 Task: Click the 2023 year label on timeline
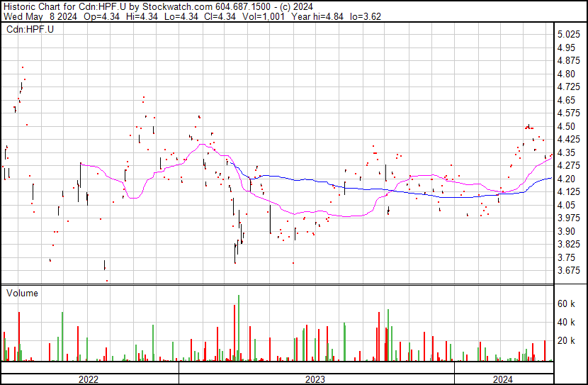pos(315,379)
